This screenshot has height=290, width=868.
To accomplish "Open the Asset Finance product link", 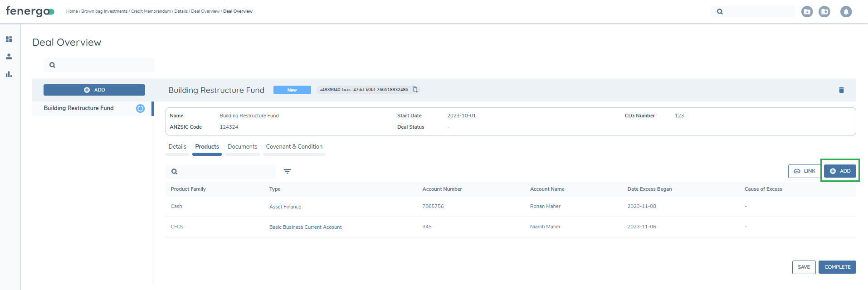I will click(x=285, y=207).
